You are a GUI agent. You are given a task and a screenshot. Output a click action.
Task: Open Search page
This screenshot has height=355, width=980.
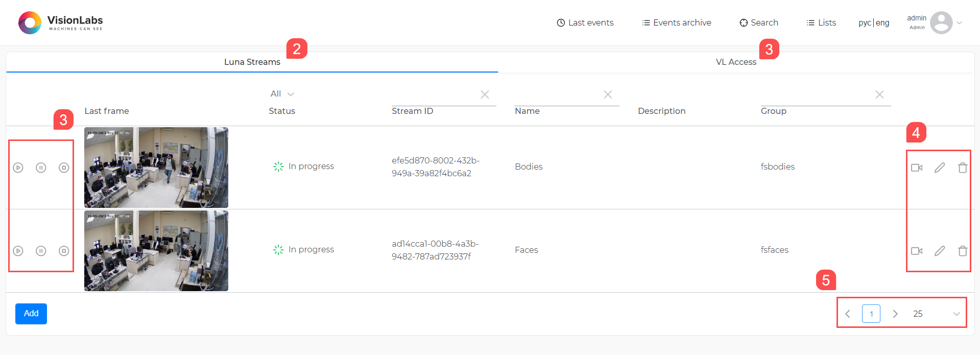pos(759,22)
